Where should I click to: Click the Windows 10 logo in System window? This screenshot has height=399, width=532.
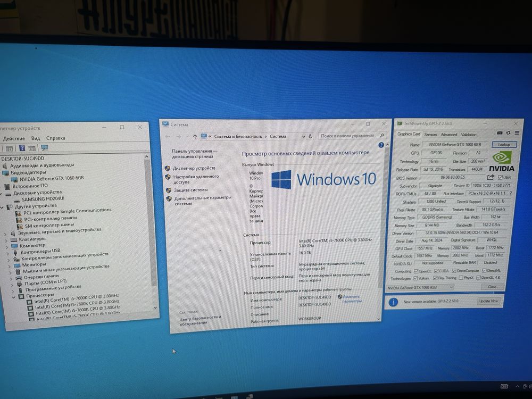(x=323, y=179)
